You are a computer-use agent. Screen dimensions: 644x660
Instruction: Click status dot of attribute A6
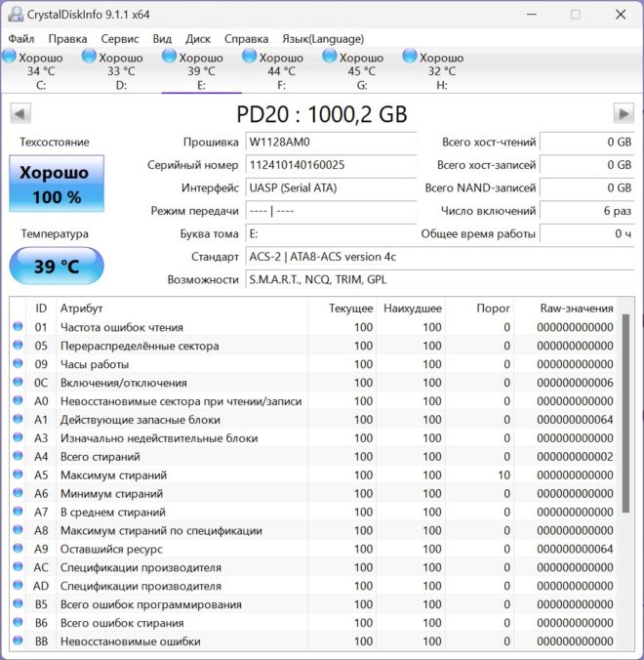coord(18,492)
